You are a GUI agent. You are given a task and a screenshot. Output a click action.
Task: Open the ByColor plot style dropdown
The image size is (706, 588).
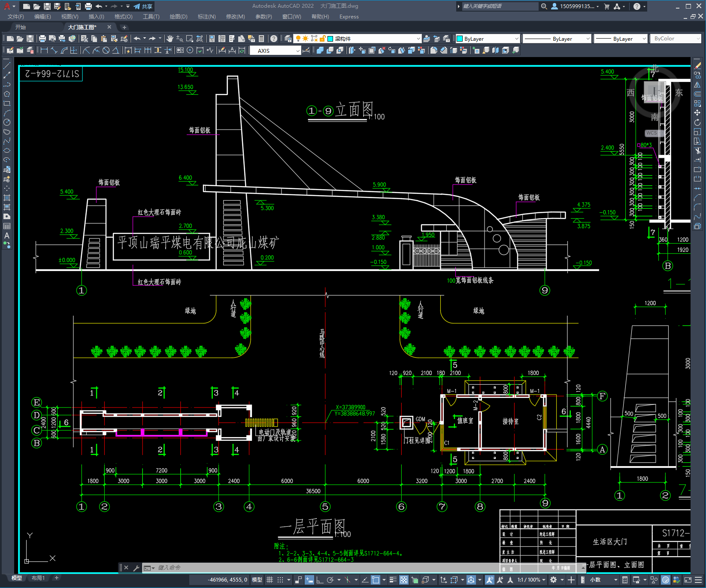tap(698, 39)
